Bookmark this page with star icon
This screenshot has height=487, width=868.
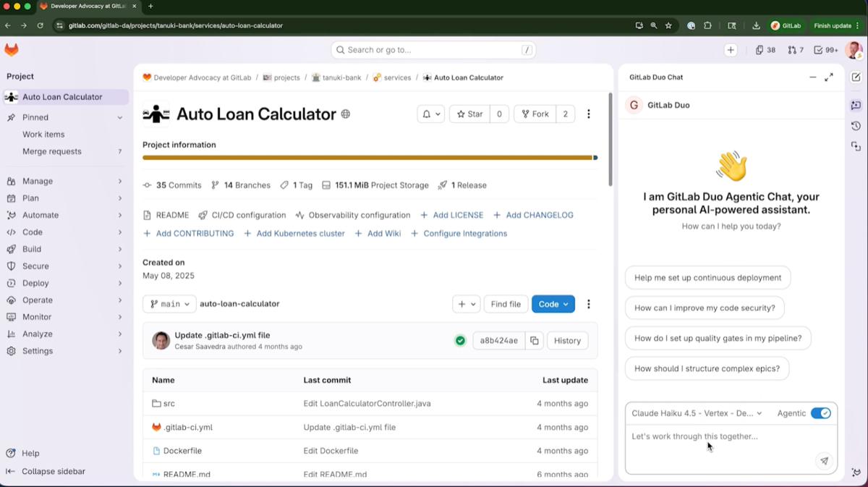(x=668, y=25)
